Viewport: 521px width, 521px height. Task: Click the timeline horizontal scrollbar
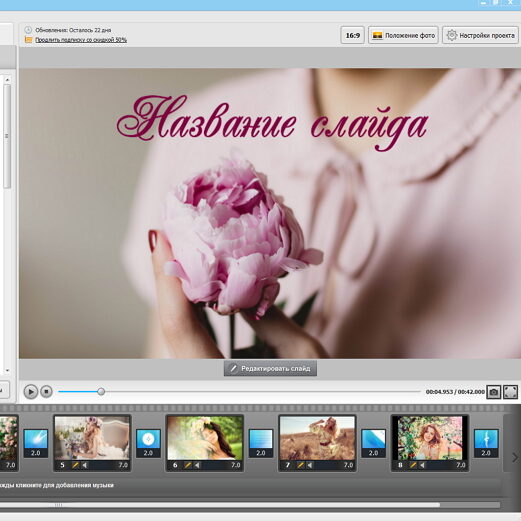(x=220, y=505)
